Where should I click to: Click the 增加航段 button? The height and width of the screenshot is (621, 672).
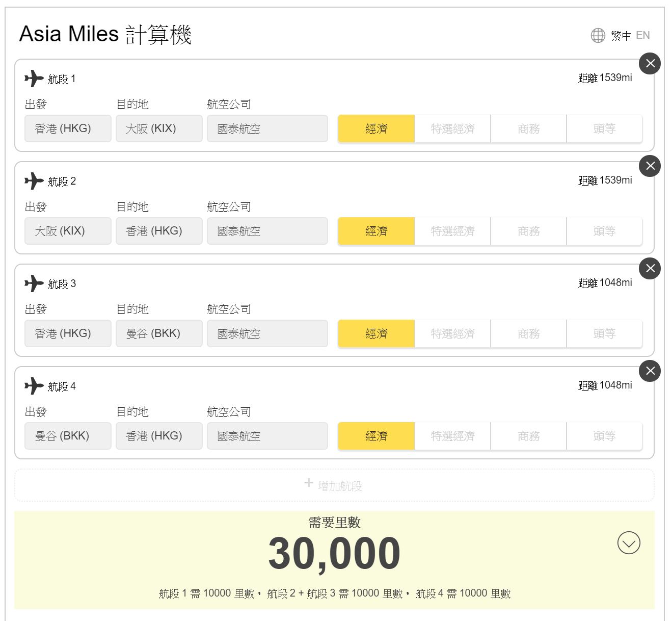tap(336, 484)
